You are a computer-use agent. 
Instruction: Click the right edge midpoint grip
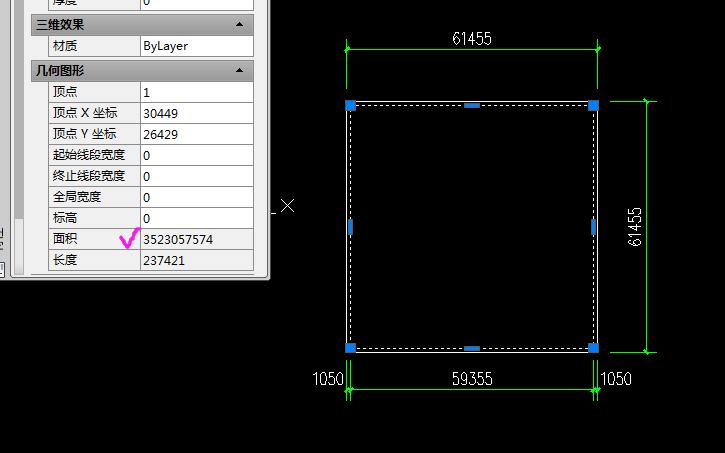(593, 227)
